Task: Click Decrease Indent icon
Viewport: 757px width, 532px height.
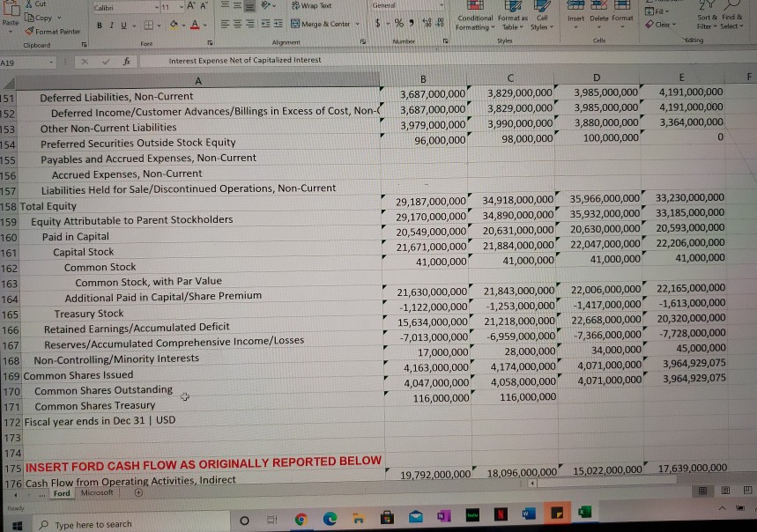Action: coord(265,24)
